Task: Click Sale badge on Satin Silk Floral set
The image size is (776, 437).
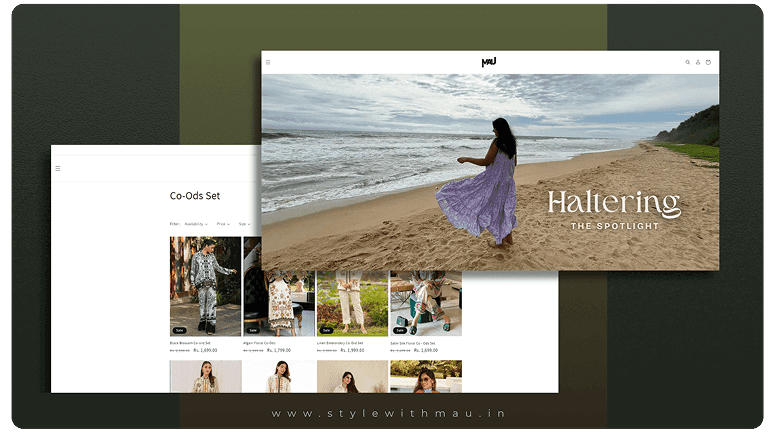Action: 400,329
